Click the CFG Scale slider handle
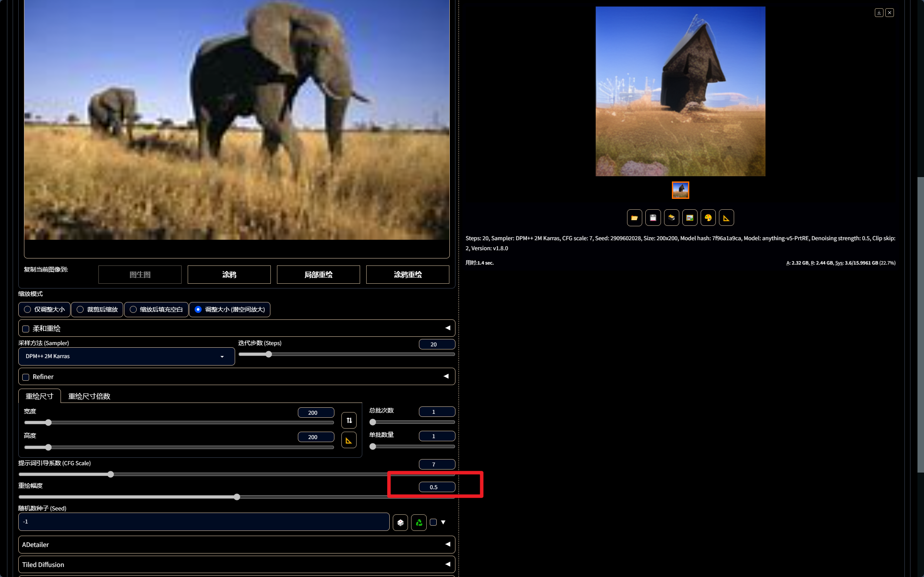This screenshot has width=924, height=577. click(x=111, y=474)
